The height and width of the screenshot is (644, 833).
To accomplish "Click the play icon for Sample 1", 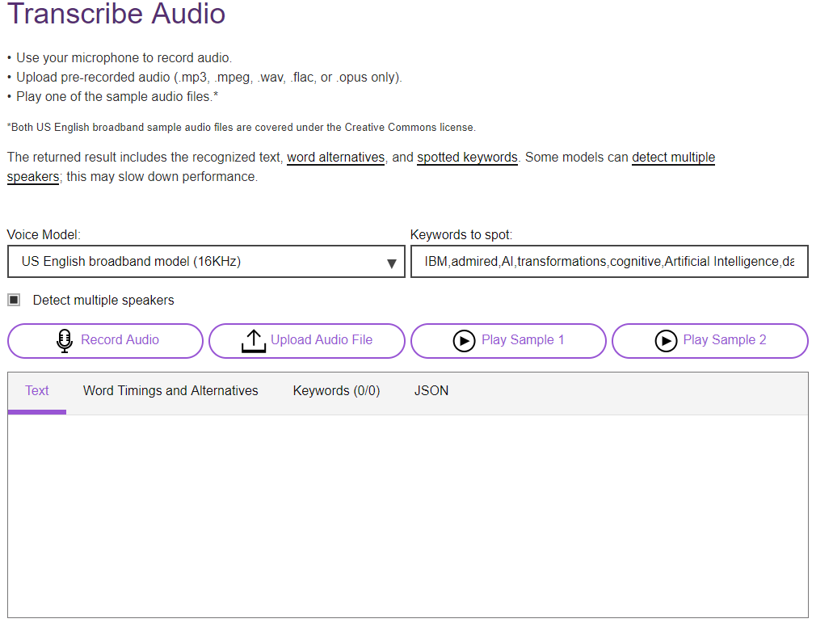I will click(464, 341).
